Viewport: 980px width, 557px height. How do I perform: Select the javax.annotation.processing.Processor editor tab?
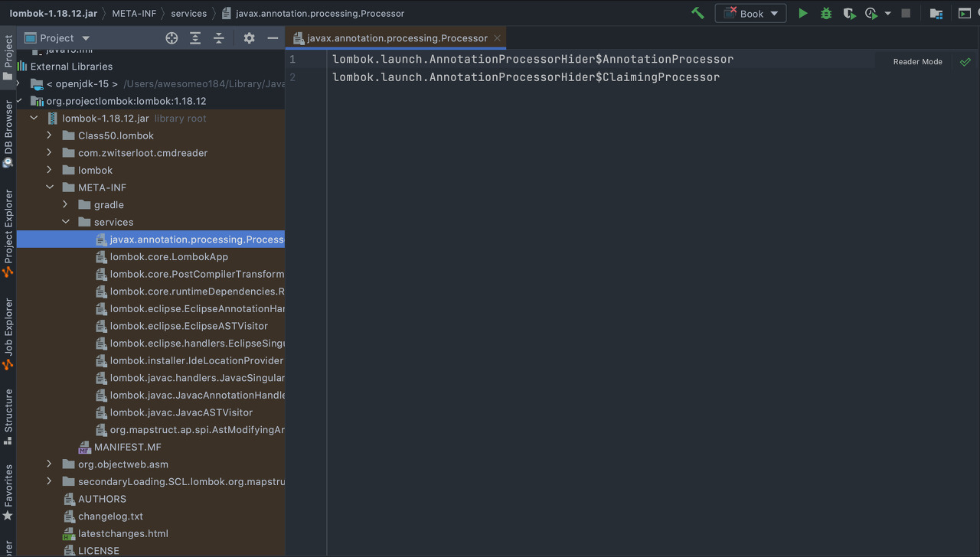[x=397, y=37]
